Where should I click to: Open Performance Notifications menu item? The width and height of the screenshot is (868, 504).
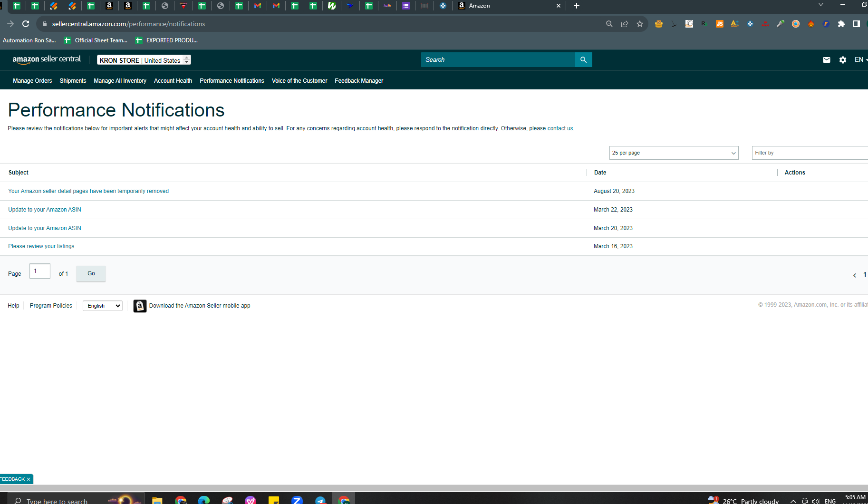(x=232, y=81)
